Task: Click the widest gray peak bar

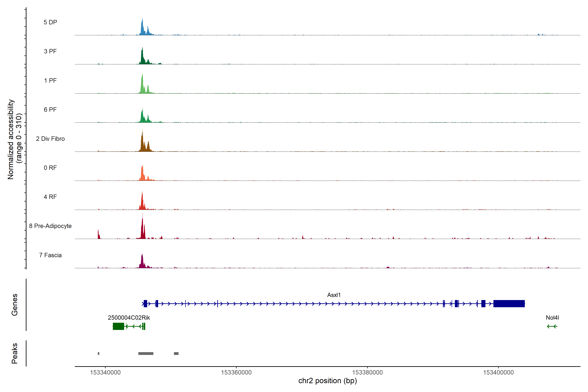Action: (146, 353)
